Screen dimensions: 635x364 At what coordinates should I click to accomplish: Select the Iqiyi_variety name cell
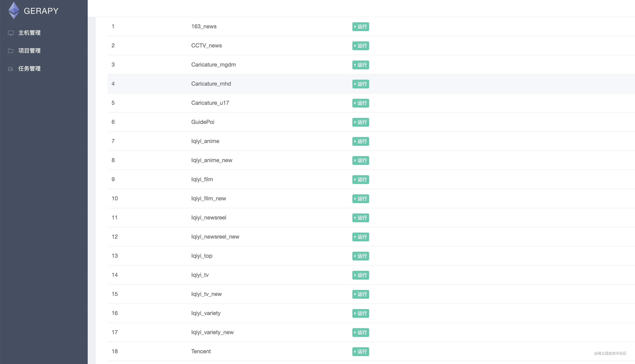206,313
